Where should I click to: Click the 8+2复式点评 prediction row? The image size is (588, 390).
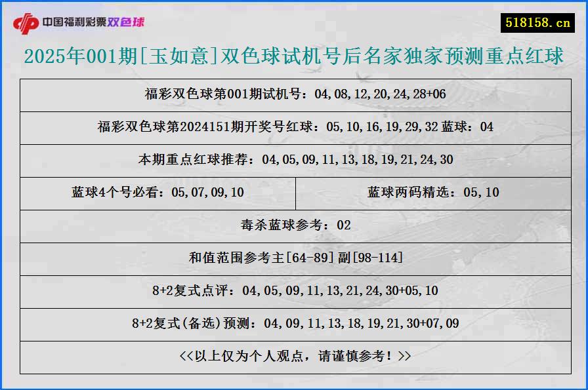(x=294, y=291)
